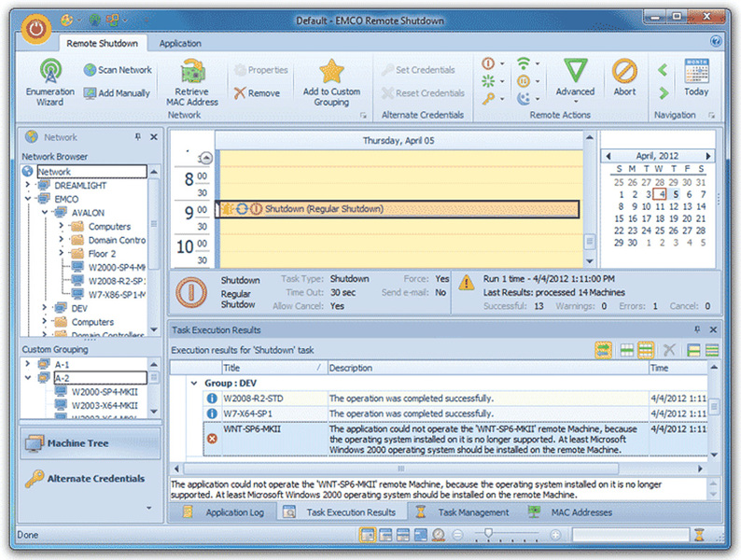Click the status bar gauge clock icon

(x=438, y=535)
